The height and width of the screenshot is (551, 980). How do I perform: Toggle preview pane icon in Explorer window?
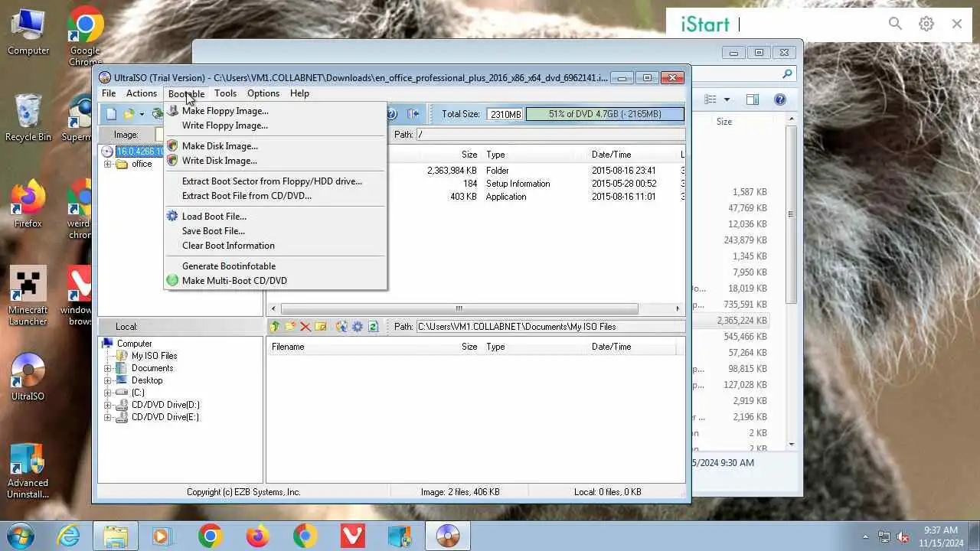pyautogui.click(x=753, y=99)
